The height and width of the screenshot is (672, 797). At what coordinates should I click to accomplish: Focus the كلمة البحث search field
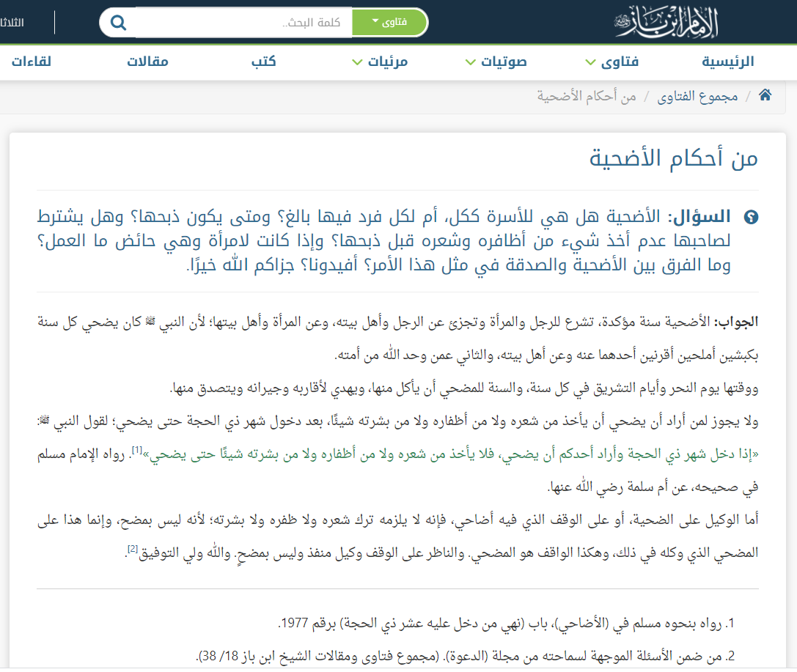click(243, 22)
